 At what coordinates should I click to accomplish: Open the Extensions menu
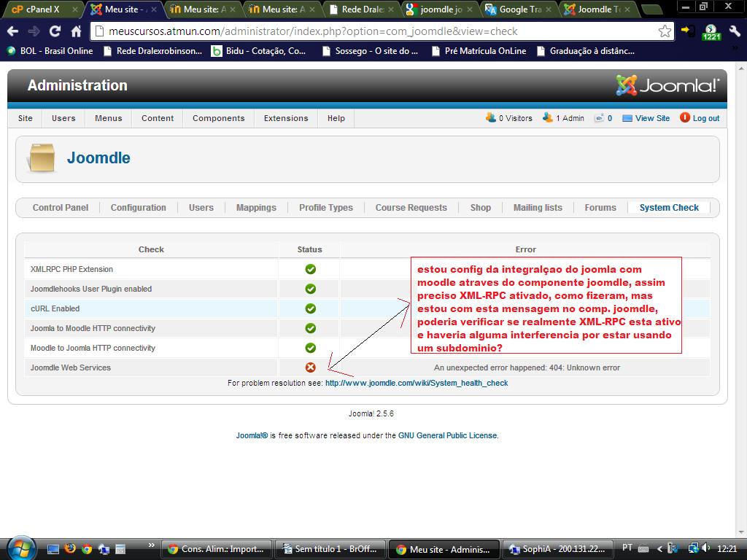(286, 118)
